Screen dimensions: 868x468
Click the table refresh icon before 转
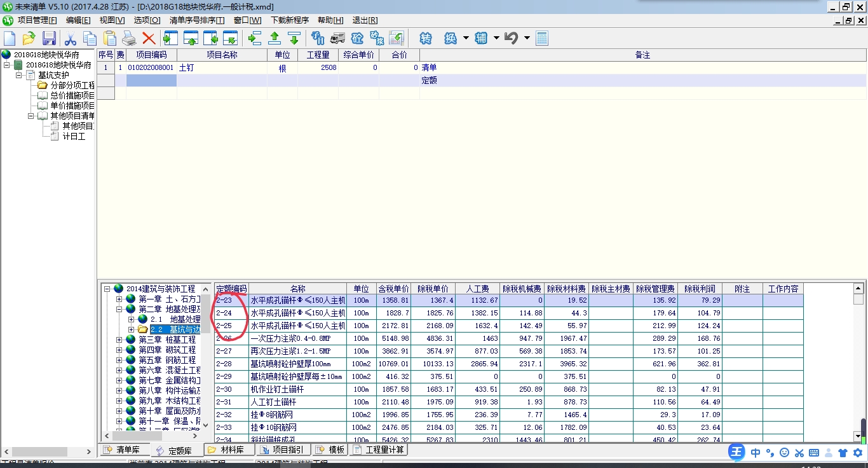(397, 38)
